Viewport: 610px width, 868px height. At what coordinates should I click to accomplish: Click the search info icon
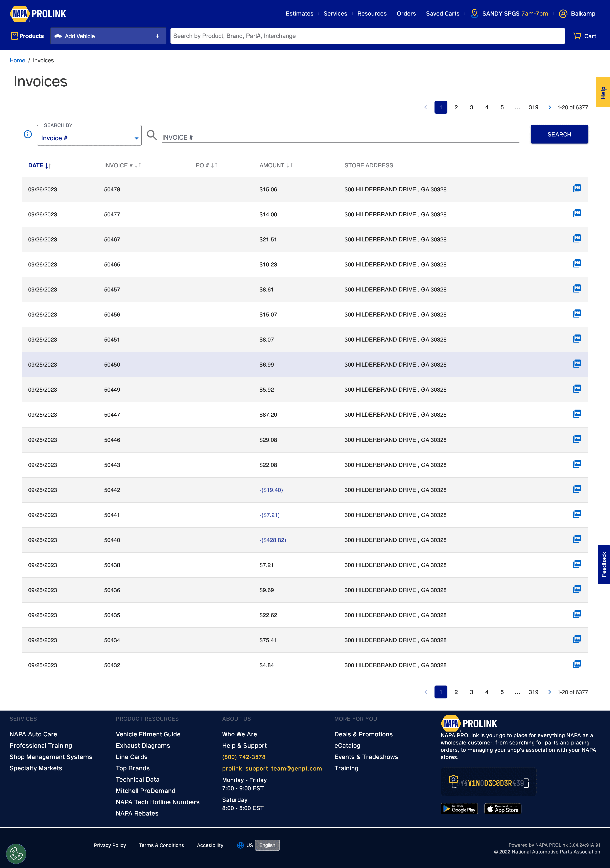point(28,134)
